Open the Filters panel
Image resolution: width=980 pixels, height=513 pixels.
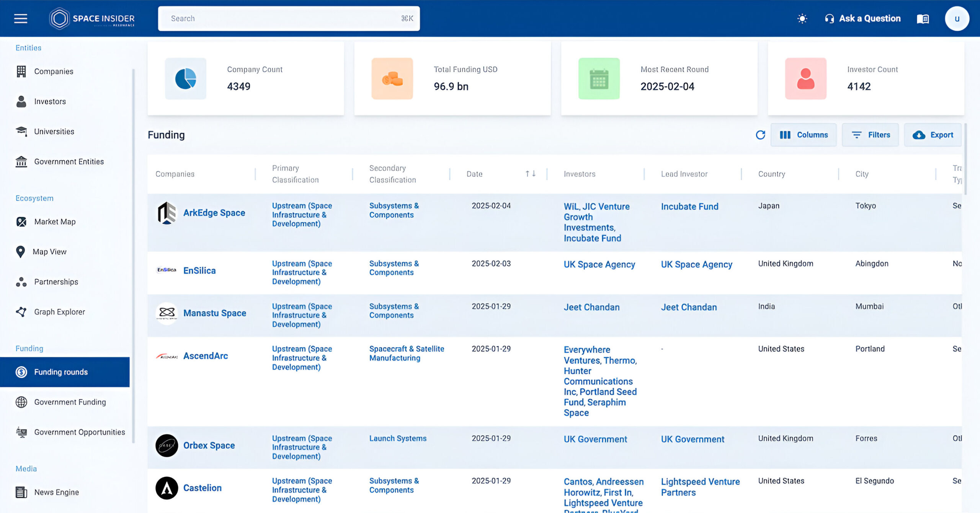coord(870,135)
